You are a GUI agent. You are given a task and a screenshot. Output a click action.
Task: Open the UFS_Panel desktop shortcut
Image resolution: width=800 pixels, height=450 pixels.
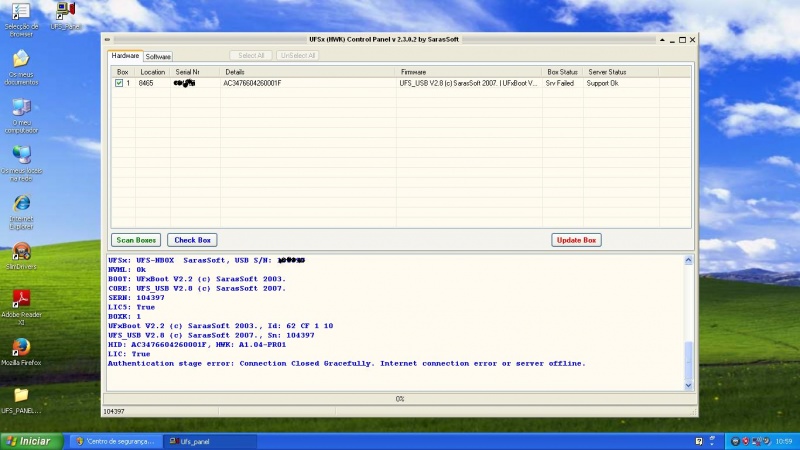point(66,16)
